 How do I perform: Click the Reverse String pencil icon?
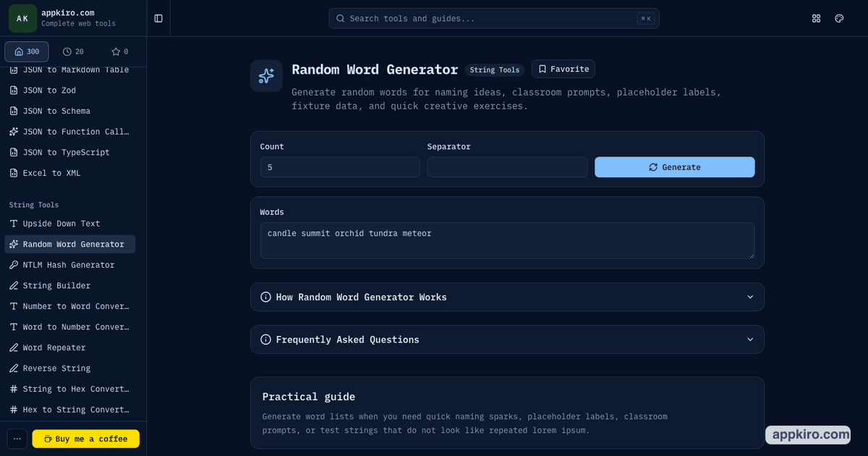(14, 368)
